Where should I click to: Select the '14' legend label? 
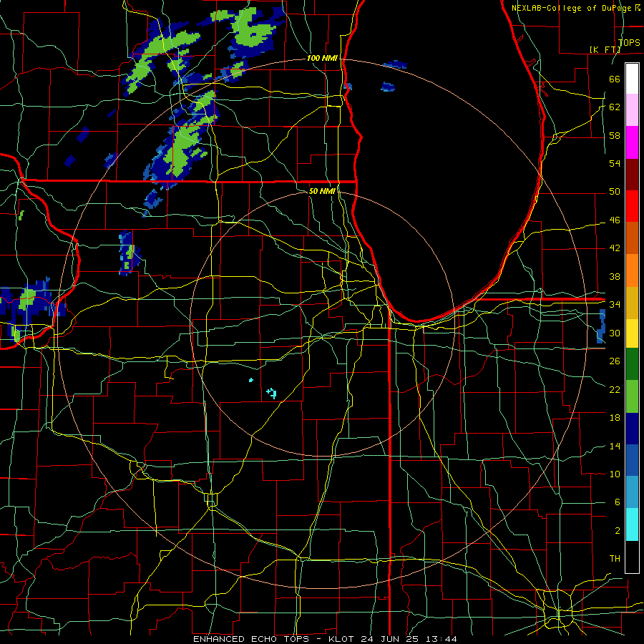click(615, 446)
